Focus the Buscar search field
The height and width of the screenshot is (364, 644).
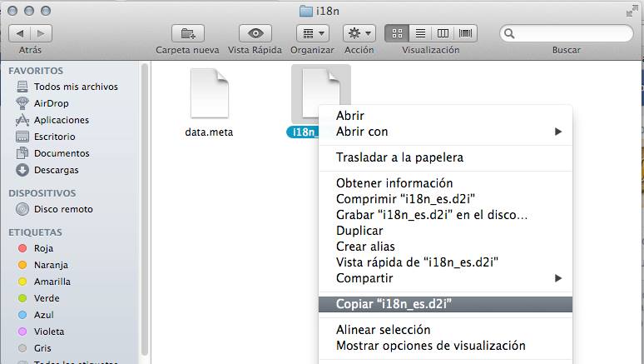[x=567, y=33]
